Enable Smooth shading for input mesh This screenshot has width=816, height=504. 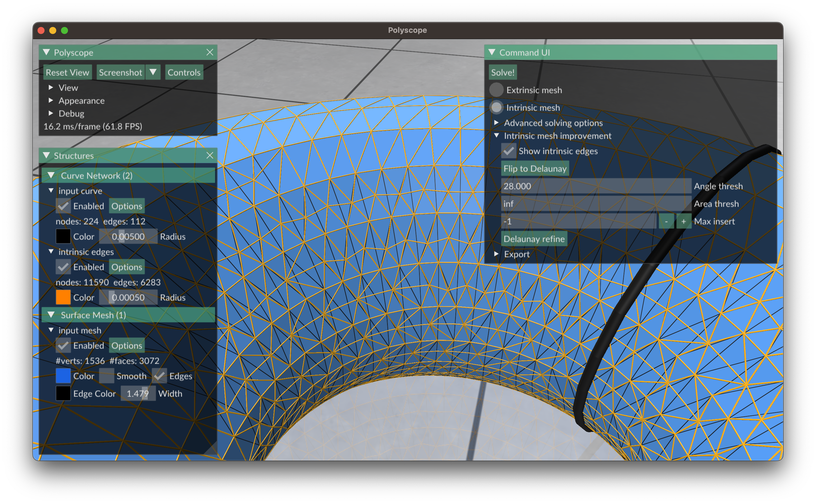point(107,376)
